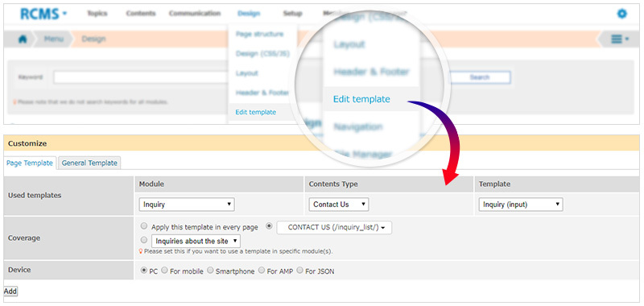Click Menu in the breadcrumb
Screen dimensions: 644x306
[54, 39]
